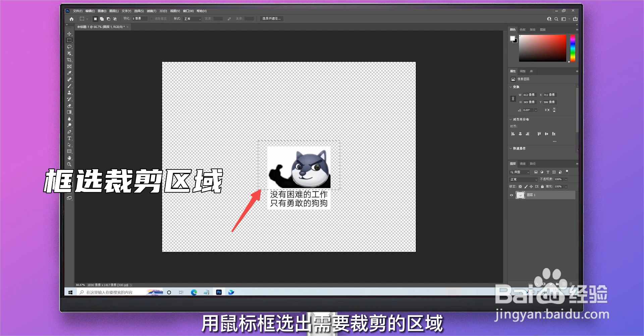
Task: Open the 不透明度 opacity dropdown arrow
Action: click(566, 180)
